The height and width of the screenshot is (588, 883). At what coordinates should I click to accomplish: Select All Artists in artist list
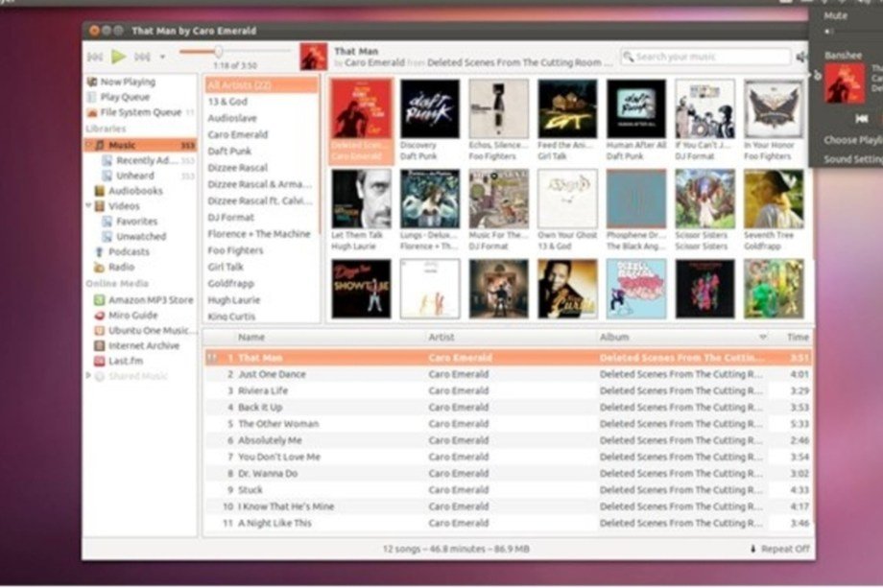[261, 85]
